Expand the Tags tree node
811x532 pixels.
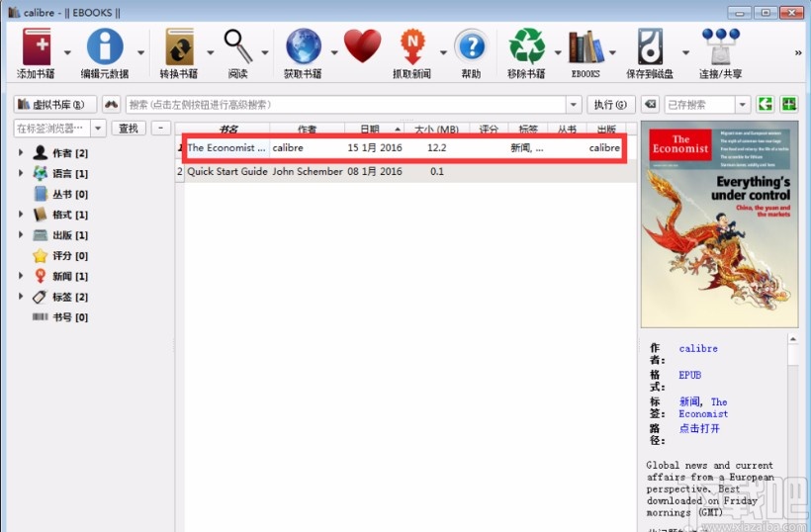coord(21,297)
